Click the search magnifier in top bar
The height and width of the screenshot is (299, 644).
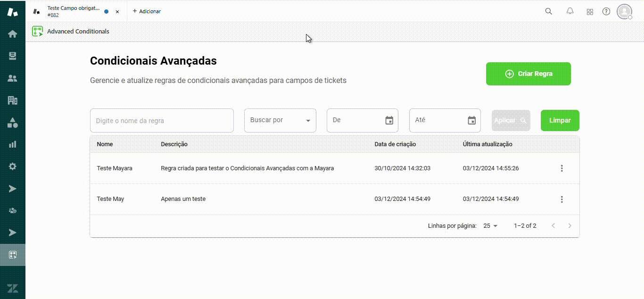click(x=548, y=11)
